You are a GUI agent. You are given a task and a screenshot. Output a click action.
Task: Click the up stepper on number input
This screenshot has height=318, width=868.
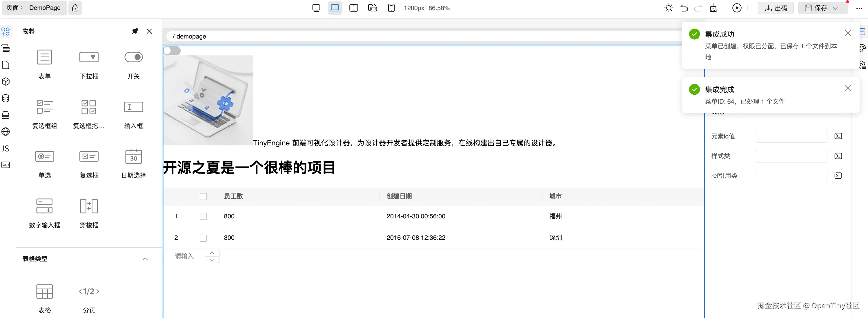(x=212, y=253)
